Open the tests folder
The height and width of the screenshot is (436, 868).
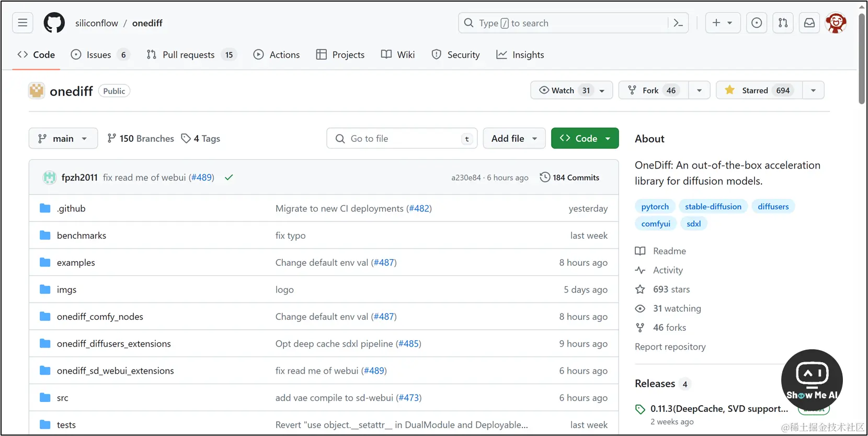tap(66, 425)
